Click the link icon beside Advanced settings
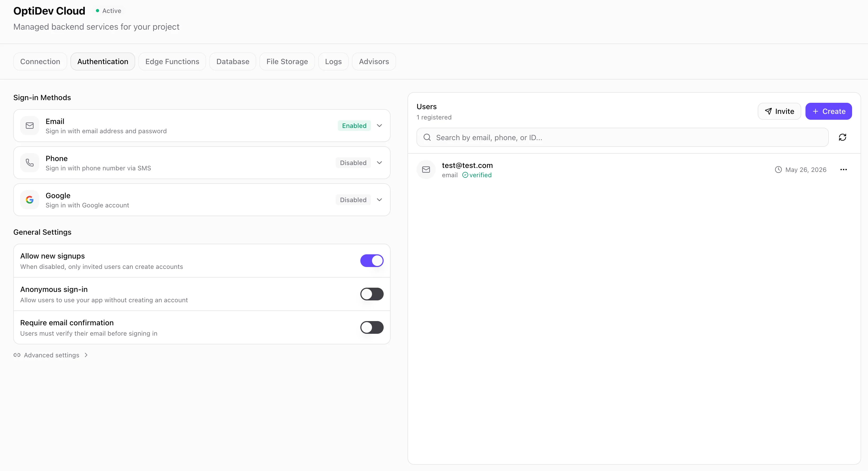The image size is (868, 471). [x=17, y=355]
